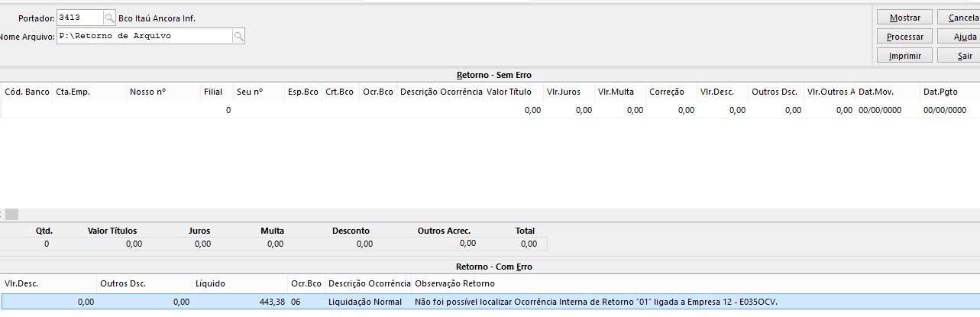Click the horizontal scrollbar thumb under the grid

[x=12, y=215]
